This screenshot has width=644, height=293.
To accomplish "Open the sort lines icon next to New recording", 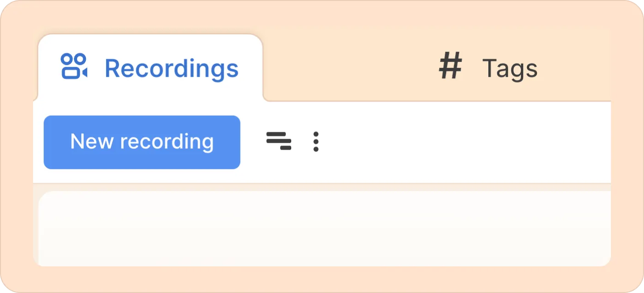I will 279,141.
